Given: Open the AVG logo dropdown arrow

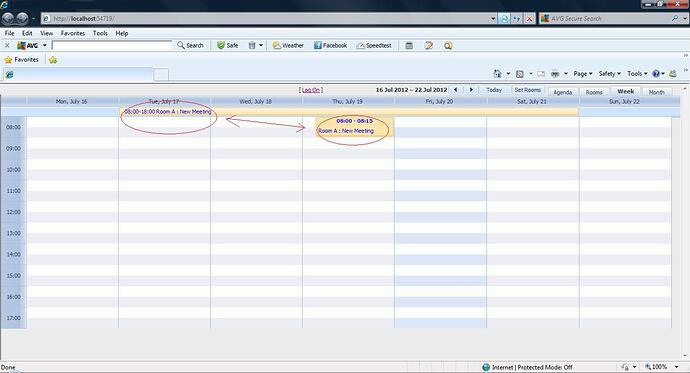Looking at the screenshot, I should pos(44,45).
